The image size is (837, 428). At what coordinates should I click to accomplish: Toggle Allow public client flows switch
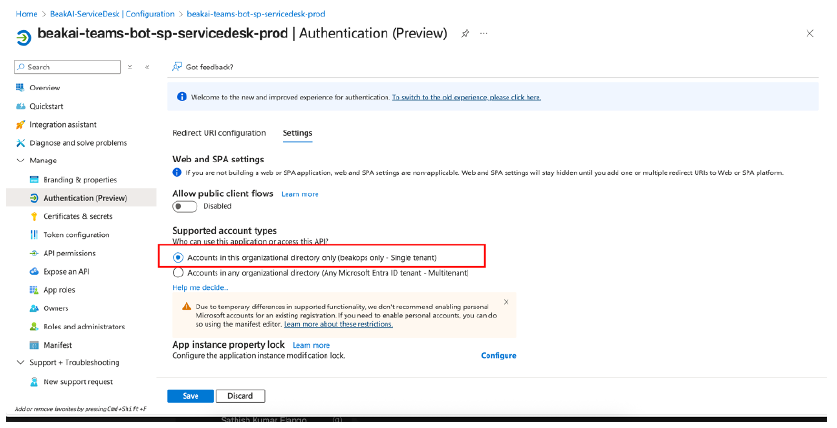point(184,207)
